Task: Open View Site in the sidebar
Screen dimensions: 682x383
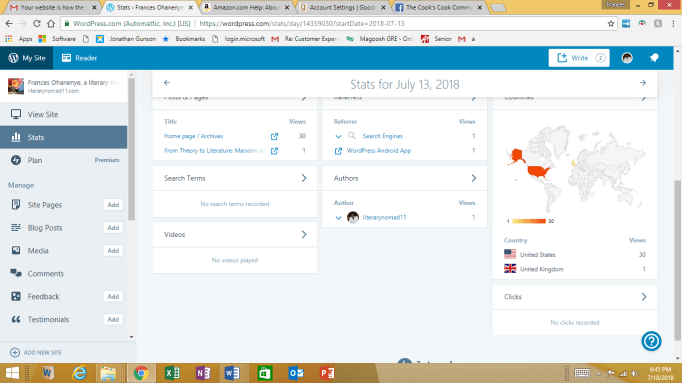Action: [64, 114]
